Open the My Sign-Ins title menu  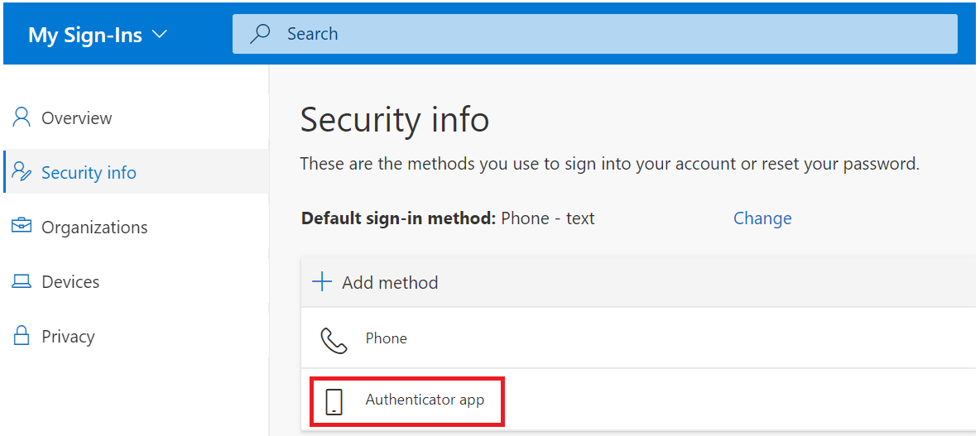click(x=85, y=35)
